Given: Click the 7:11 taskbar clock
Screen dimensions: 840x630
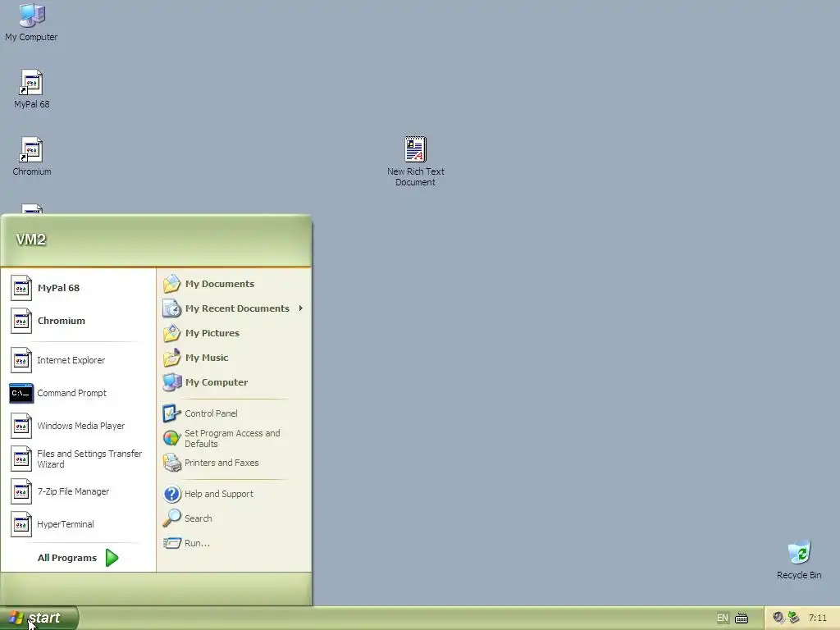Looking at the screenshot, I should click(818, 619).
